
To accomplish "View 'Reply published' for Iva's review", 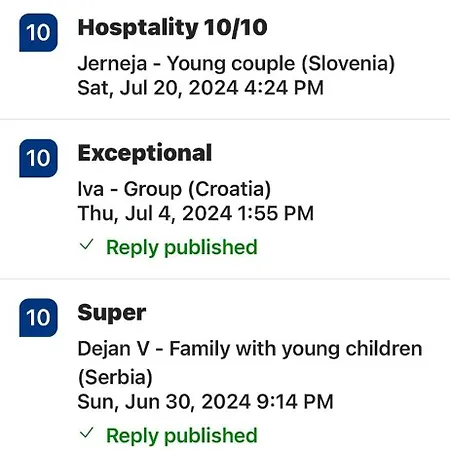I will (182, 247).
